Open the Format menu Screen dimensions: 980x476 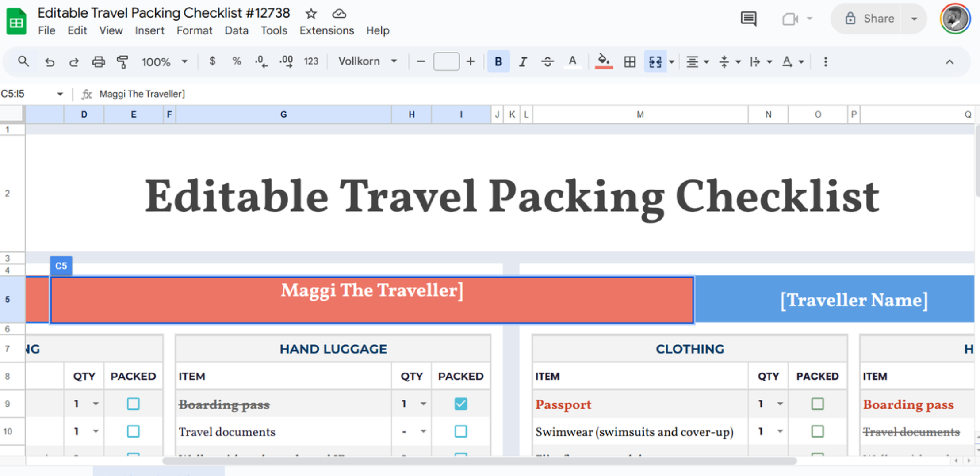[194, 30]
